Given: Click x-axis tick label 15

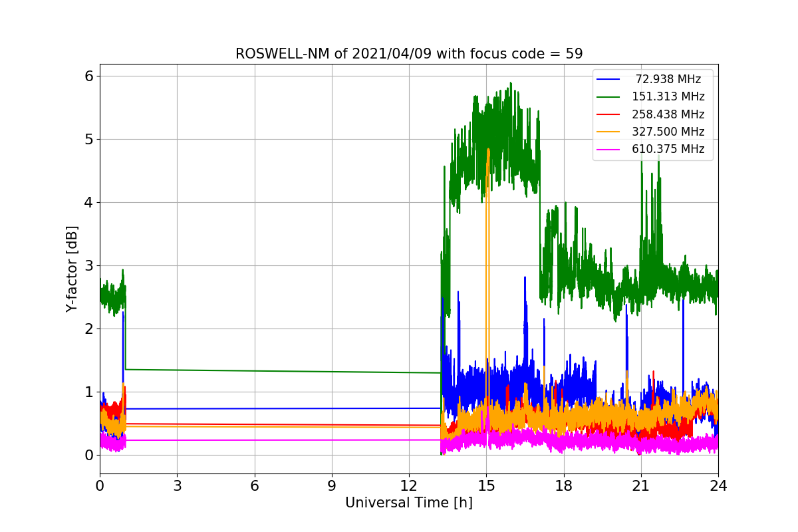Looking at the screenshot, I should 486,486.
